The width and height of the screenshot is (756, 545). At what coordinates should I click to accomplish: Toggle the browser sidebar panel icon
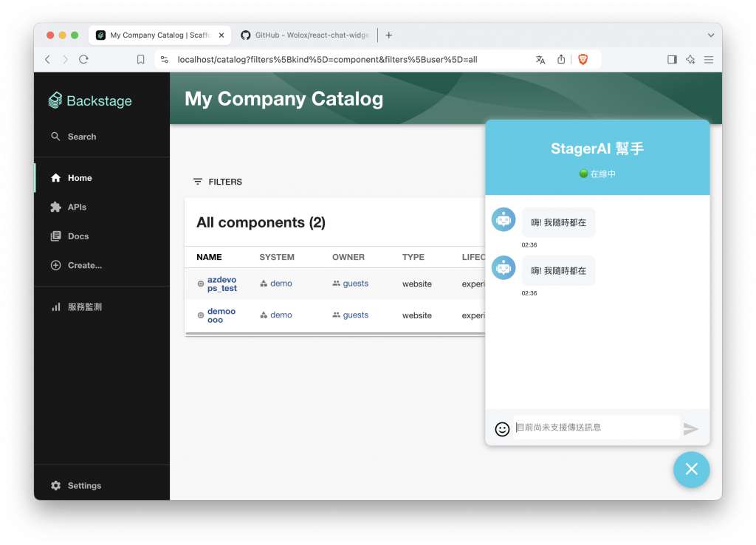pos(672,59)
